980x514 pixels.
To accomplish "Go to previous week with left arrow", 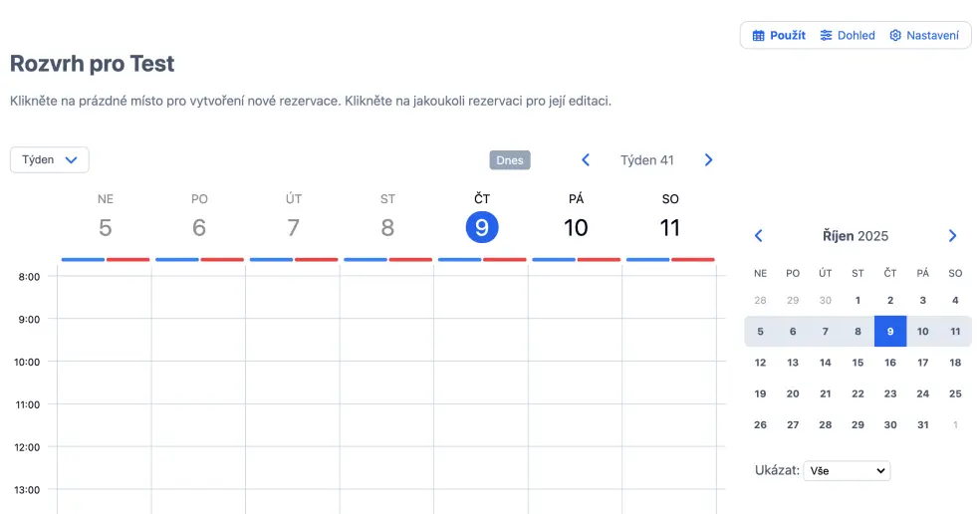I will [586, 160].
